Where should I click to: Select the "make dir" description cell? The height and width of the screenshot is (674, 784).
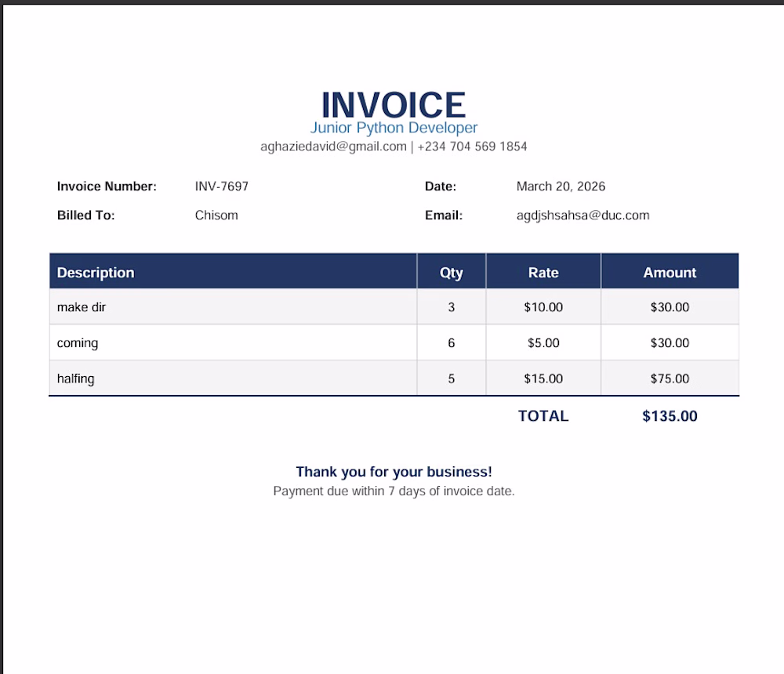[x=82, y=307]
